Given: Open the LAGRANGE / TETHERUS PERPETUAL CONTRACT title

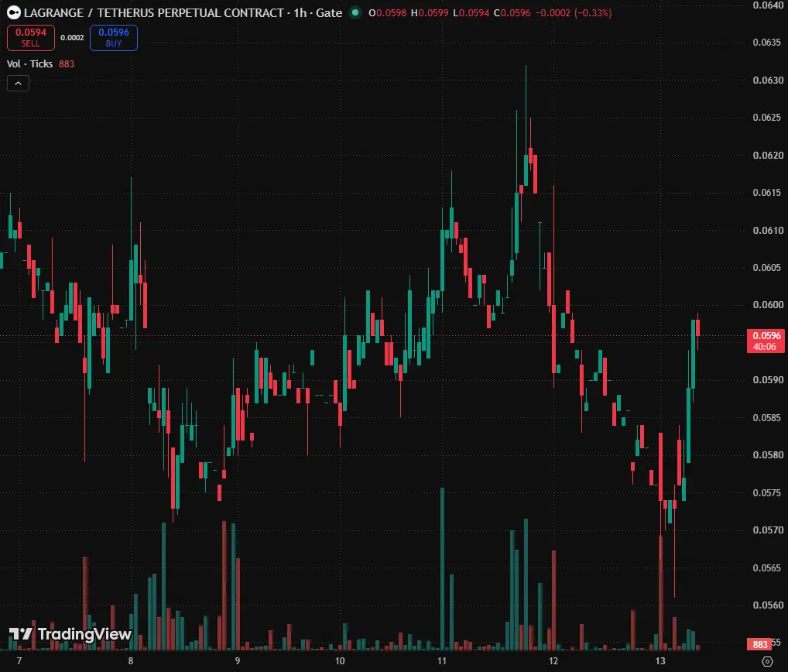Looking at the screenshot, I should pyautogui.click(x=154, y=12).
